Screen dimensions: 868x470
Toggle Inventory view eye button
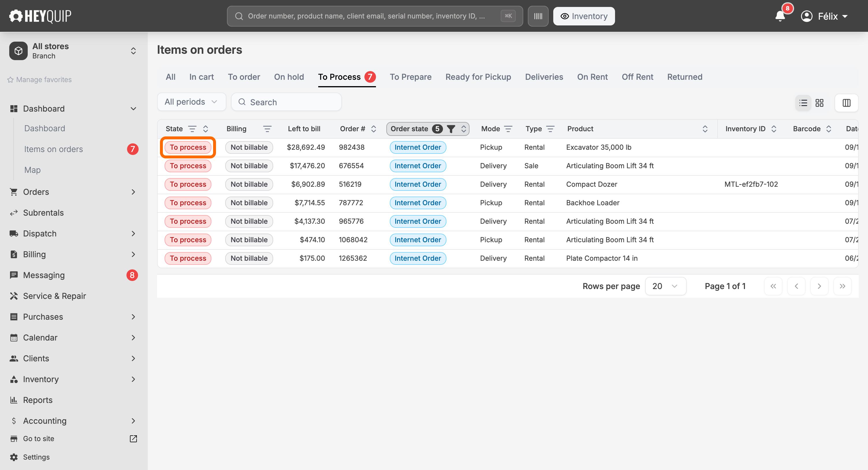[x=584, y=16]
